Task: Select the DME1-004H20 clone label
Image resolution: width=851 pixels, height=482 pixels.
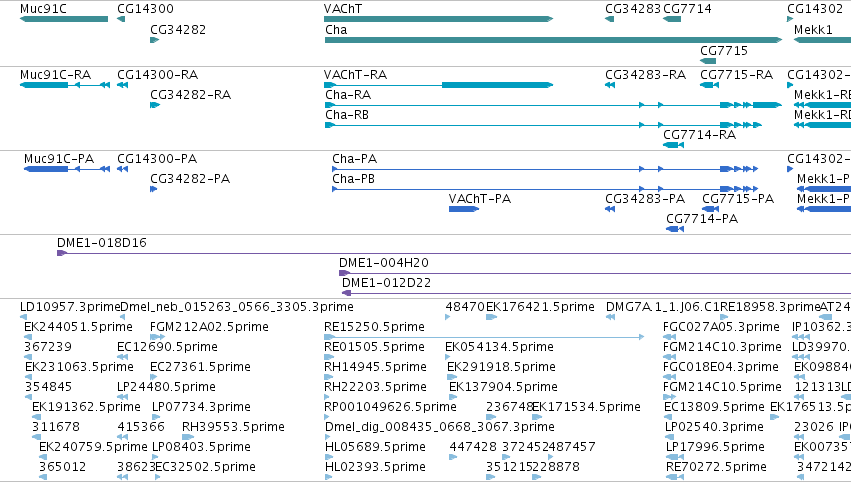Action: [x=384, y=263]
